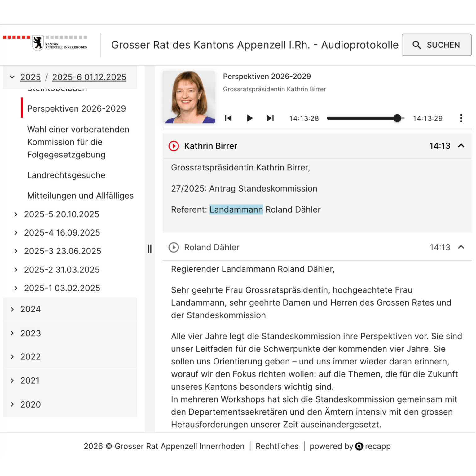
Task: Skip to next audio segment
Action: click(x=270, y=118)
